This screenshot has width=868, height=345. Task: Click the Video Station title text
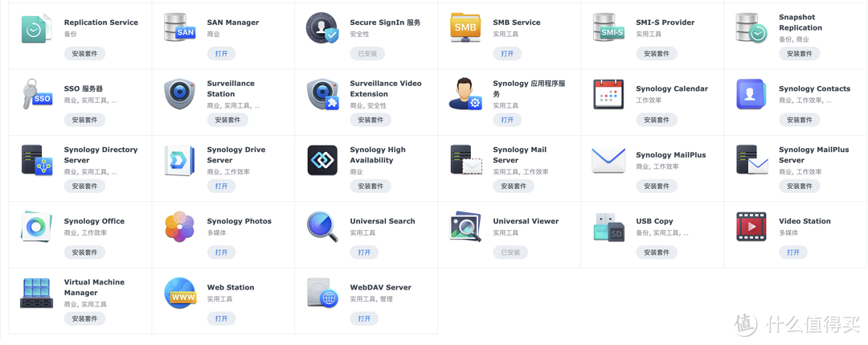pos(805,221)
